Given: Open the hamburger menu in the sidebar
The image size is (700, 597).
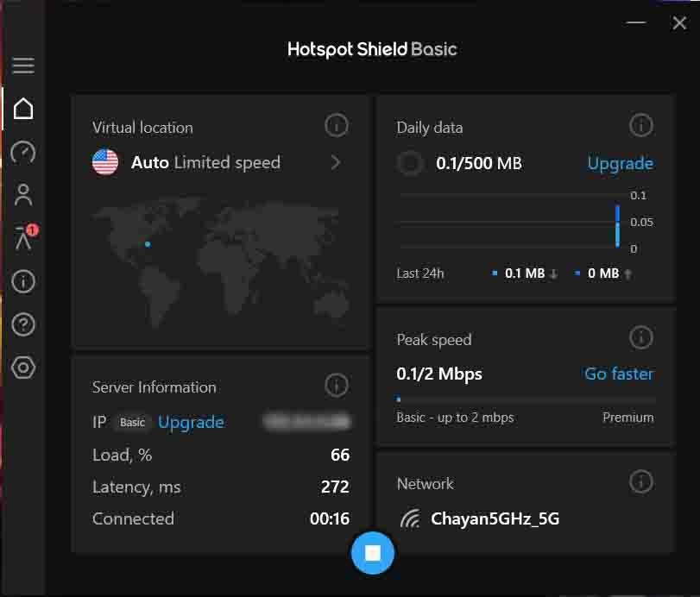Looking at the screenshot, I should 23,66.
